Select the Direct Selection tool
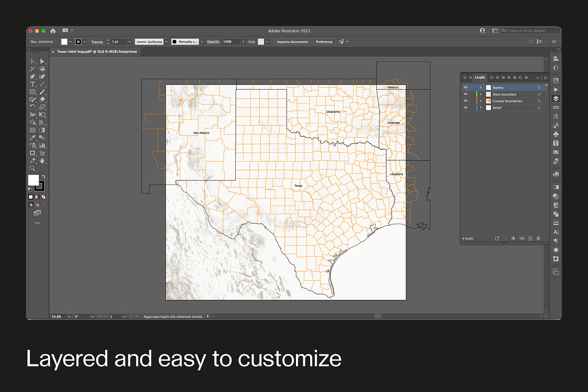Viewport: 588px width, 392px height. point(42,61)
